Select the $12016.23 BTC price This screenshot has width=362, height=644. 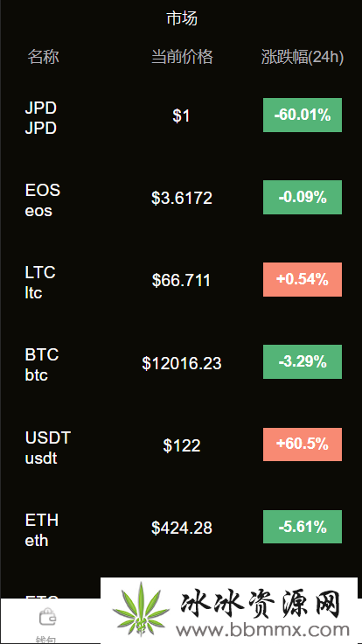point(181,363)
